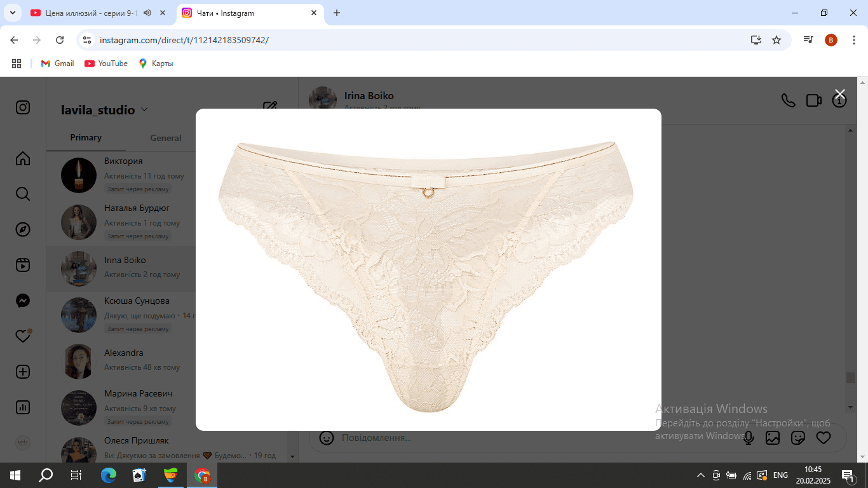This screenshot has width=868, height=488.
Task: Open Chrome's three-dot menu
Action: (x=853, y=40)
